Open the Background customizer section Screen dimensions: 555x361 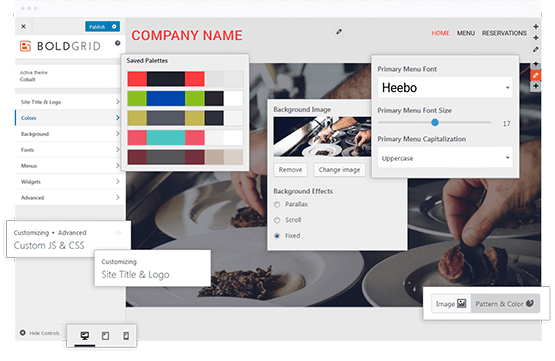pyautogui.click(x=68, y=134)
